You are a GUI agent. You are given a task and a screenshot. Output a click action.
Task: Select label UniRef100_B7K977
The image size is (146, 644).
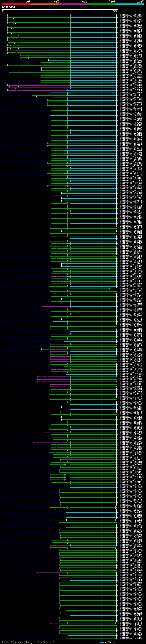131,138
